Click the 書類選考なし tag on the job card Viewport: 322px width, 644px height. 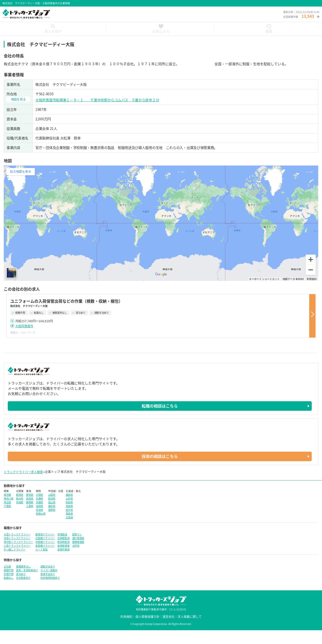pyautogui.click(x=58, y=313)
